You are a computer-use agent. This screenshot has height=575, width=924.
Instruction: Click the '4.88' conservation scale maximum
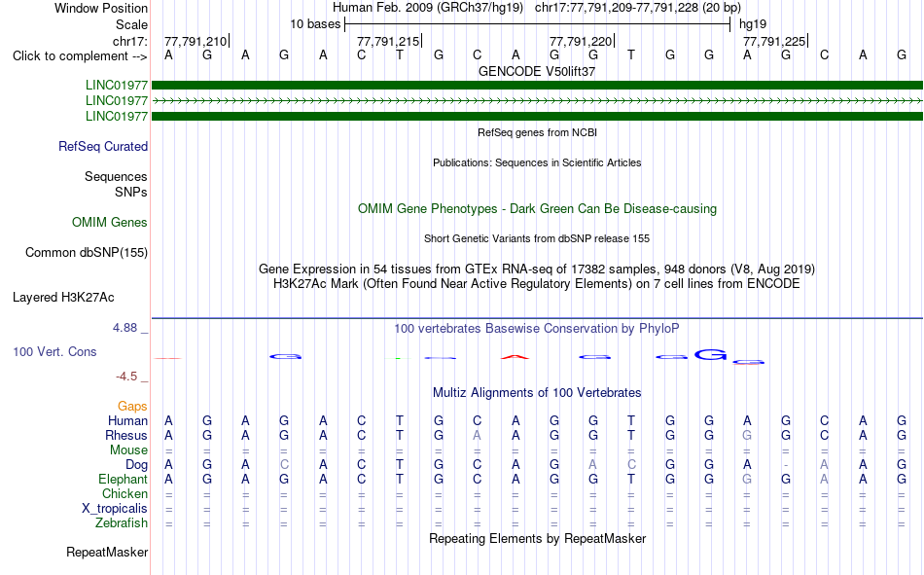coord(124,328)
